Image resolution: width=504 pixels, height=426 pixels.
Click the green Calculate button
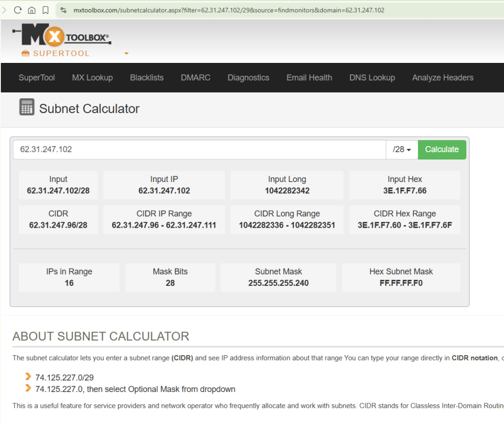pos(441,150)
